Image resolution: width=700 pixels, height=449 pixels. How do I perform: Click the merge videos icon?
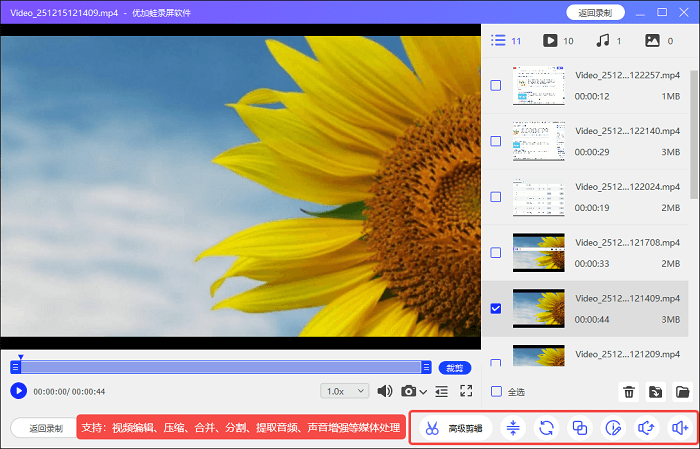click(x=580, y=428)
